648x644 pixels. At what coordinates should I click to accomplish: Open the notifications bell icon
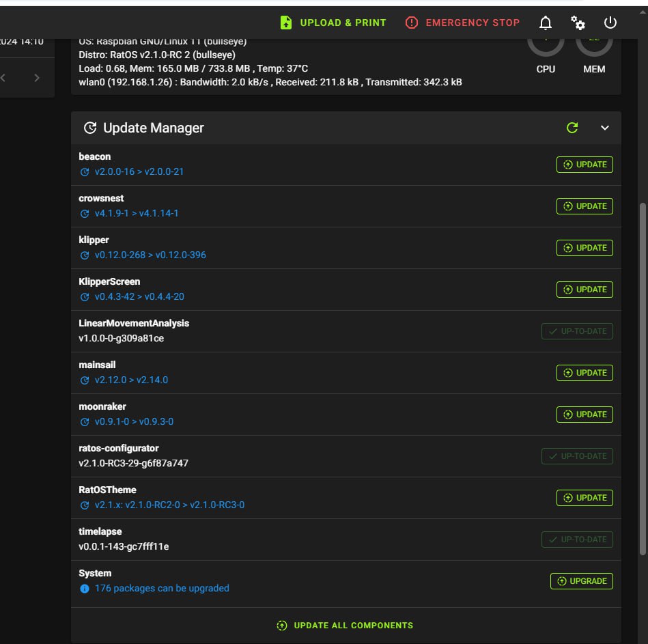546,23
